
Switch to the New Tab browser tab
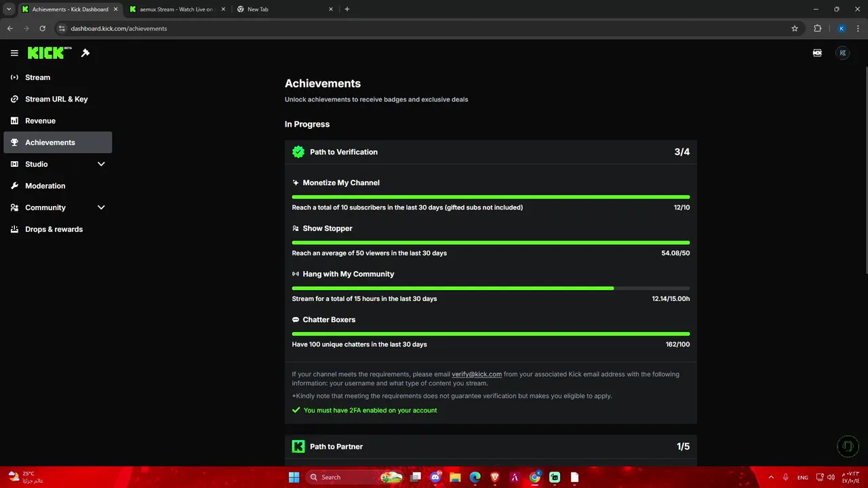point(285,9)
